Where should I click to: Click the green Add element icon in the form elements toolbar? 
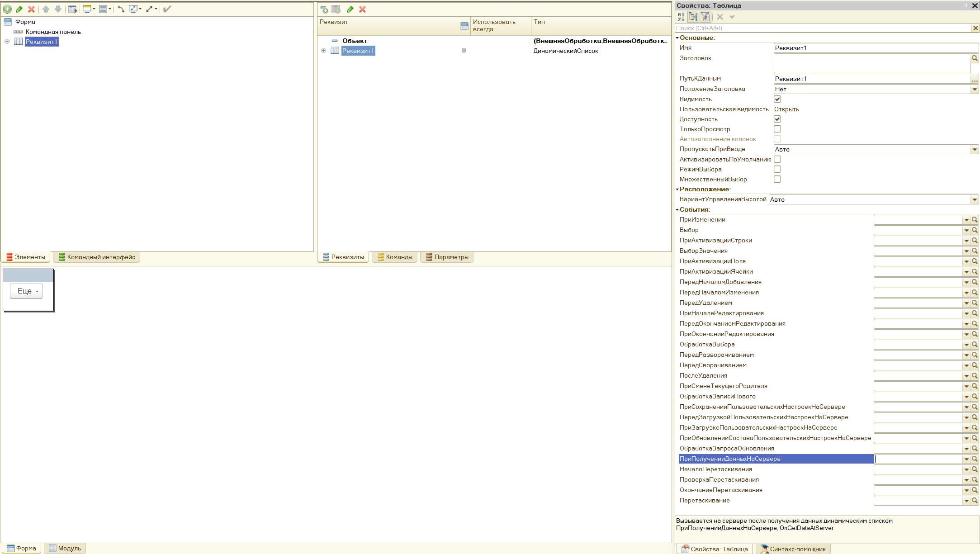point(7,9)
